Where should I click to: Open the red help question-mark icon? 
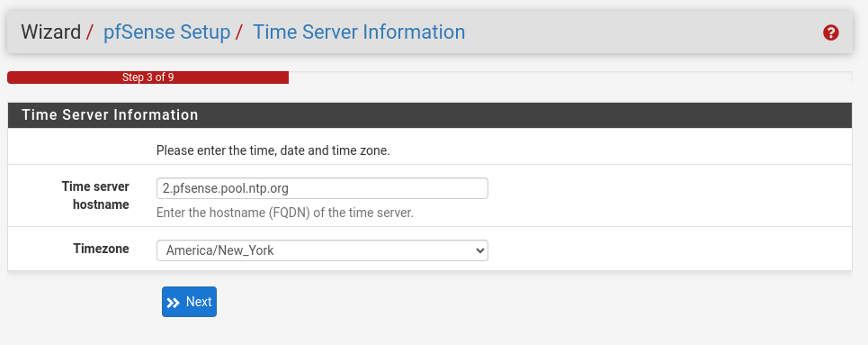(830, 32)
